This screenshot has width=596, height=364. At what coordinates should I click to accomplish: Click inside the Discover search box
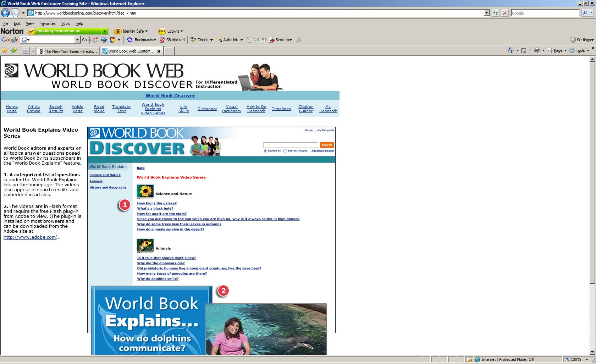(x=291, y=145)
